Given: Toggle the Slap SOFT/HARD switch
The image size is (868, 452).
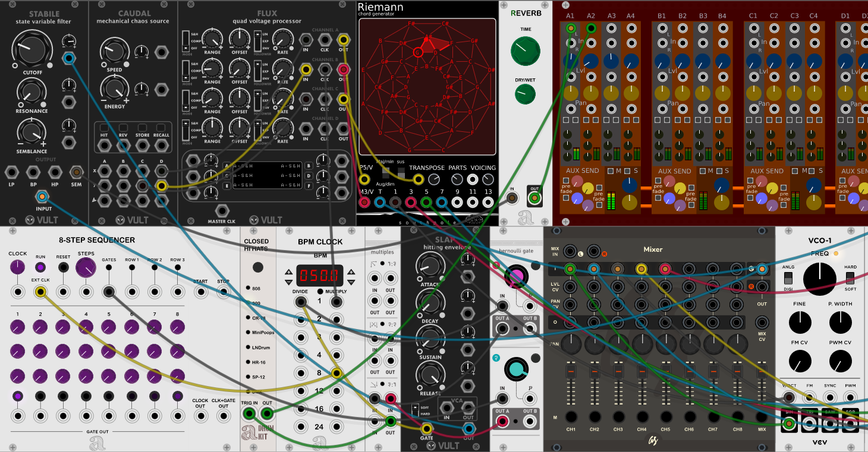Looking at the screenshot, I should pyautogui.click(x=415, y=410).
